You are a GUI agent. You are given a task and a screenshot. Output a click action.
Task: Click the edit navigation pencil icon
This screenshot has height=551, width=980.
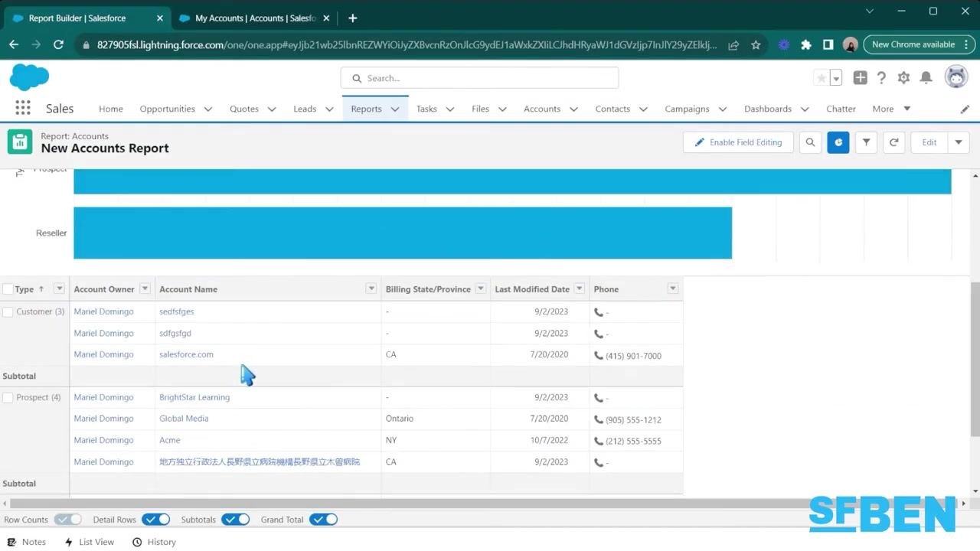[x=965, y=109]
